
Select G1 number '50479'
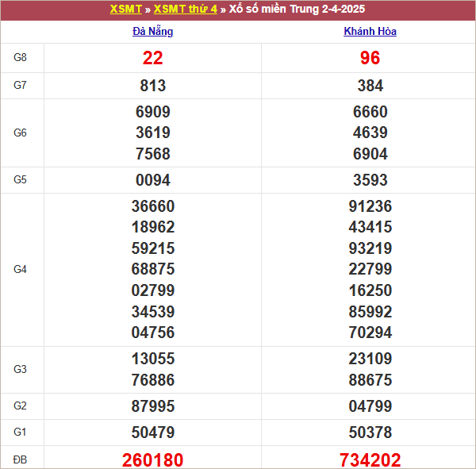(x=152, y=432)
